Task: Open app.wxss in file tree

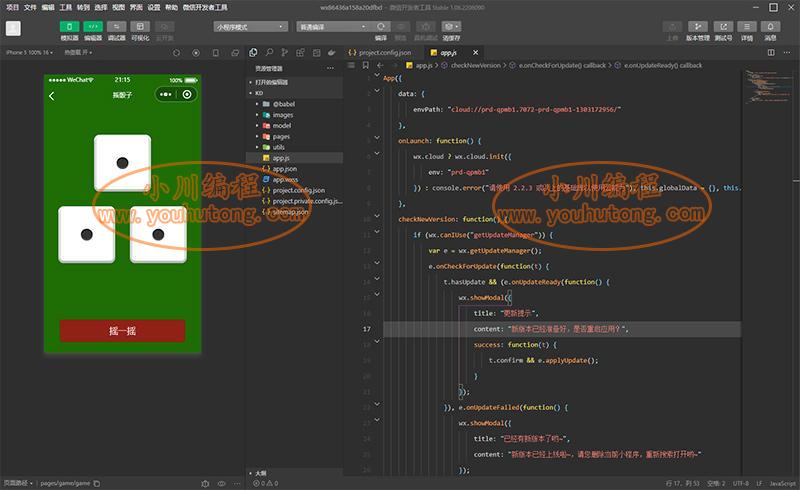Action: click(x=294, y=180)
